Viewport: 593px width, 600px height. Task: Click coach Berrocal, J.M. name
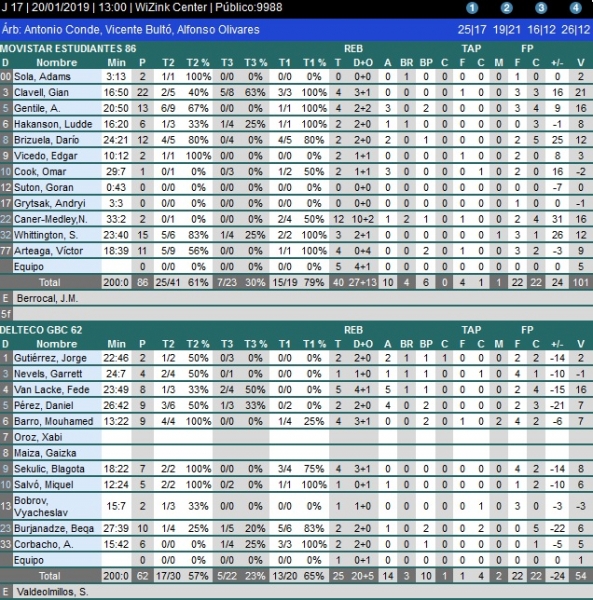(47, 298)
